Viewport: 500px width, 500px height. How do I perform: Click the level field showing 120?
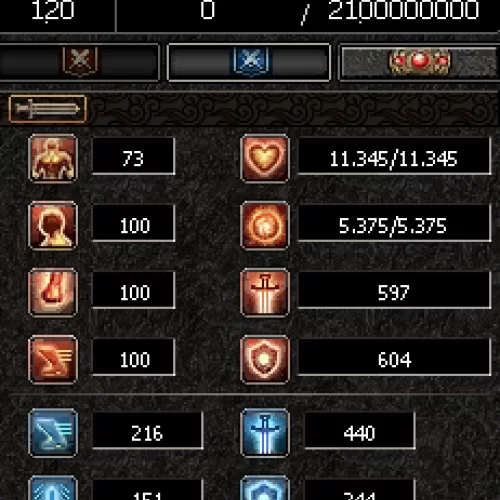[53, 12]
